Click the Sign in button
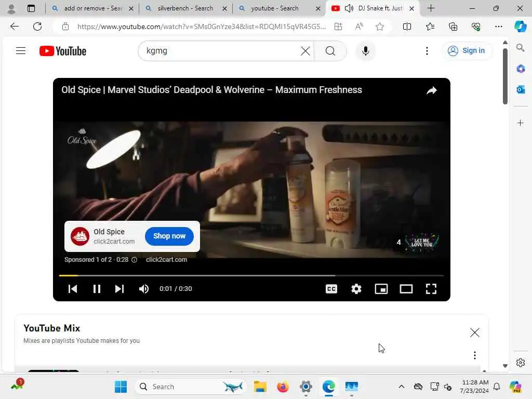 (x=467, y=51)
